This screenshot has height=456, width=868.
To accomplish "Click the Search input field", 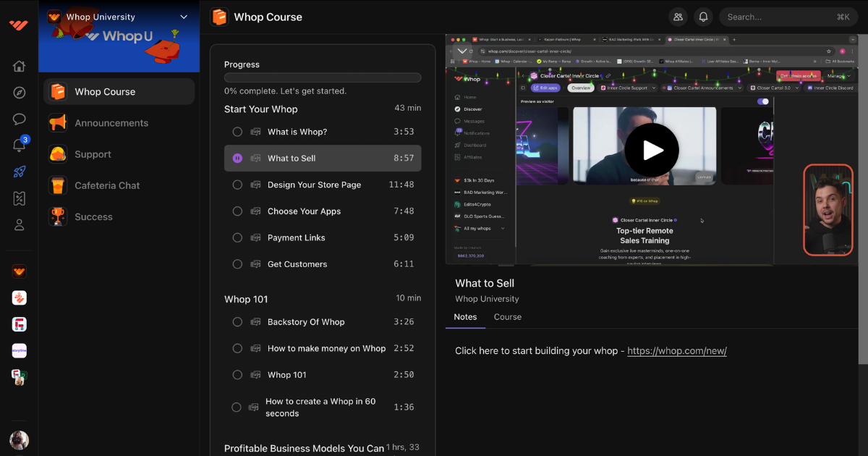I will pos(788,17).
